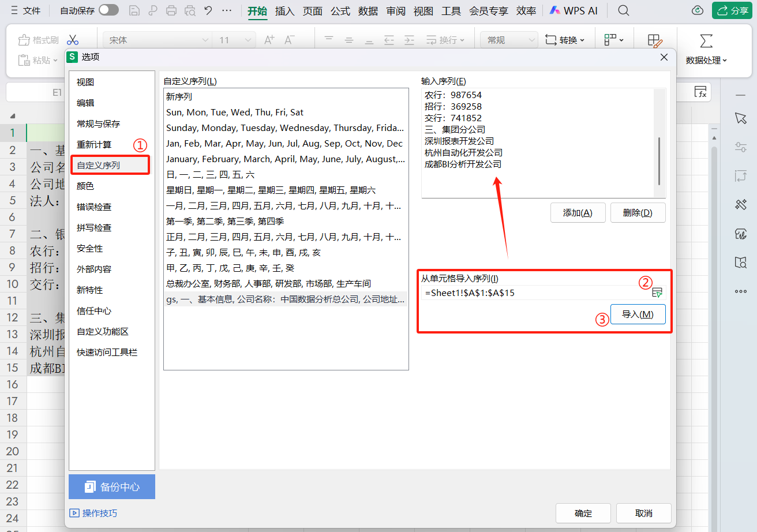Select the cursor arrow icon in right sidebar
Image resolution: width=757 pixels, height=532 pixels.
pos(741,118)
